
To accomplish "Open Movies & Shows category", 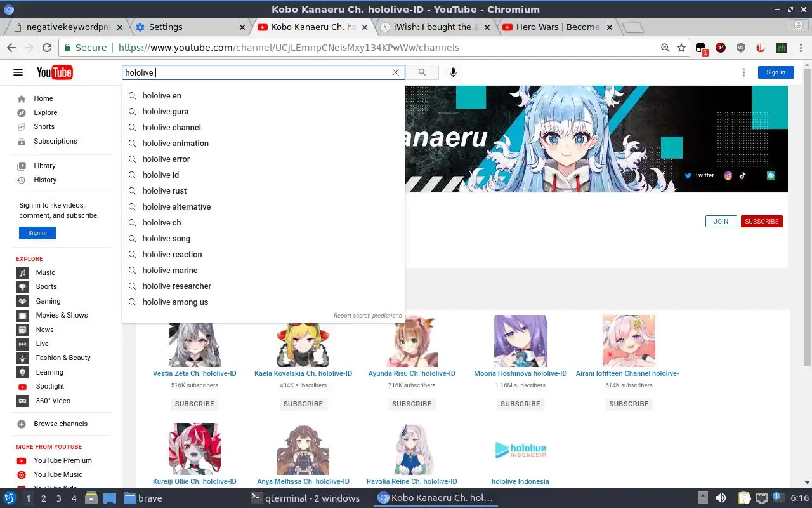I will pyautogui.click(x=62, y=315).
